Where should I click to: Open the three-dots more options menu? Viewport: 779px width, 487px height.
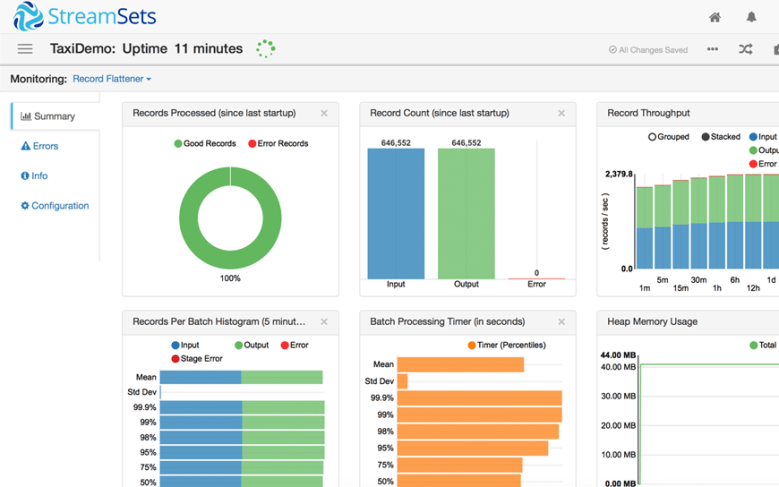click(x=712, y=49)
